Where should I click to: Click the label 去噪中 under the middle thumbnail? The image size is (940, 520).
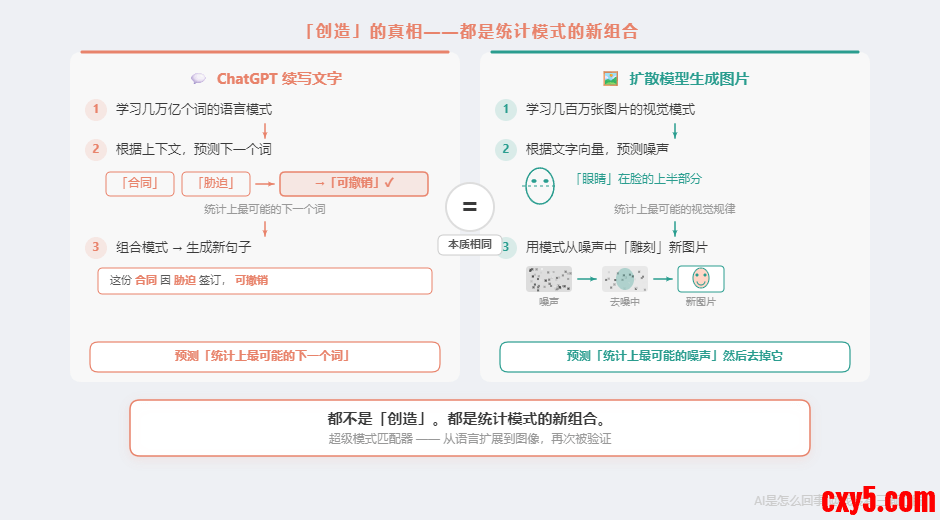point(625,302)
